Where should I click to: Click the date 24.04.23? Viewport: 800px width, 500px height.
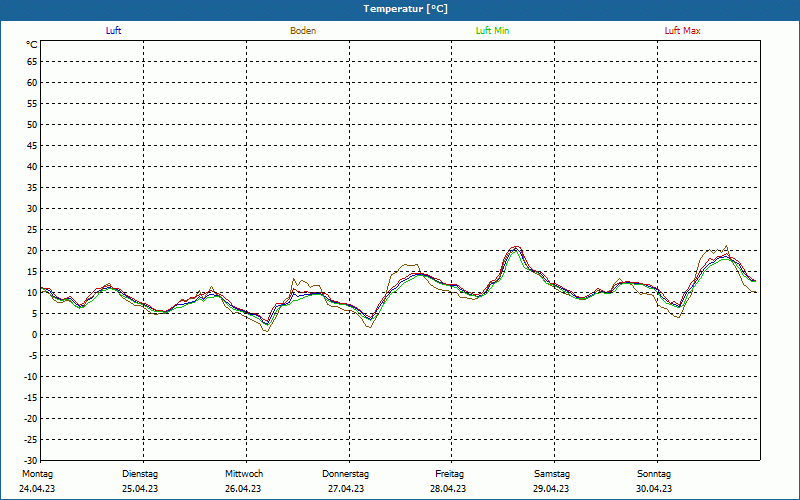pyautogui.click(x=37, y=489)
